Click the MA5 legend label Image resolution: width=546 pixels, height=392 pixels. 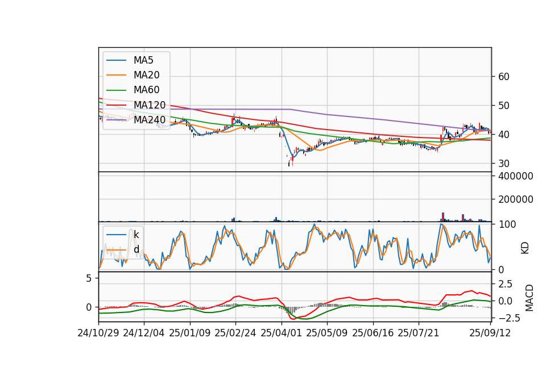(x=143, y=60)
